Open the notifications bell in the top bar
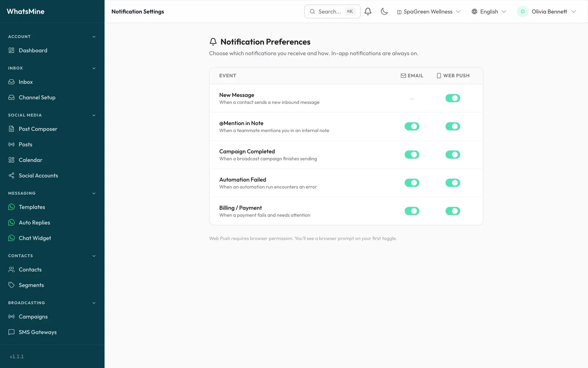 coord(368,11)
